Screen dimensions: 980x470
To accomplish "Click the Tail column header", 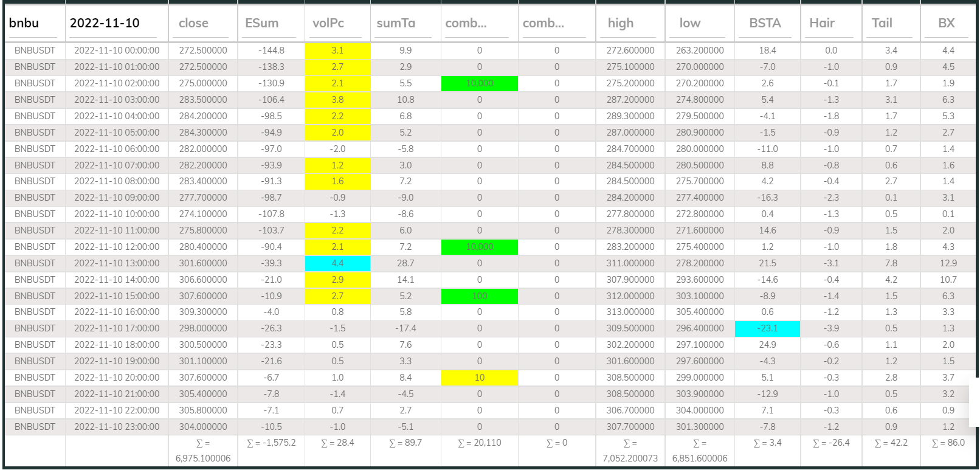I will (882, 23).
